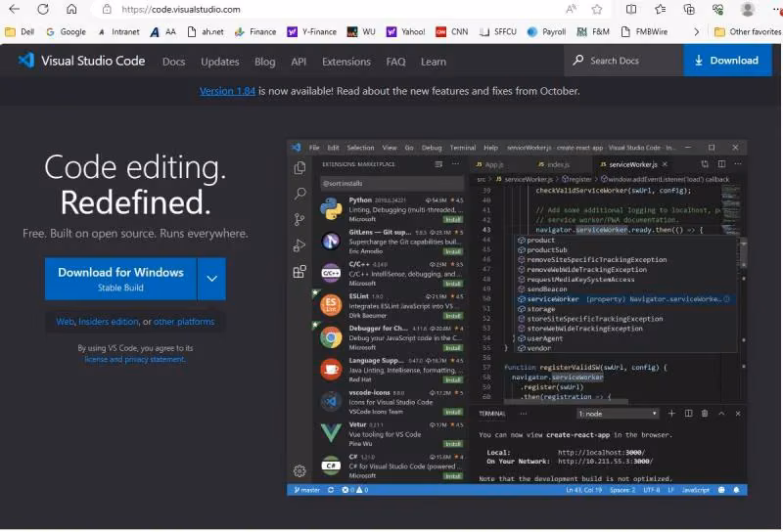Click Debugger for Chrome extension icon
The height and width of the screenshot is (532, 783).
[331, 337]
